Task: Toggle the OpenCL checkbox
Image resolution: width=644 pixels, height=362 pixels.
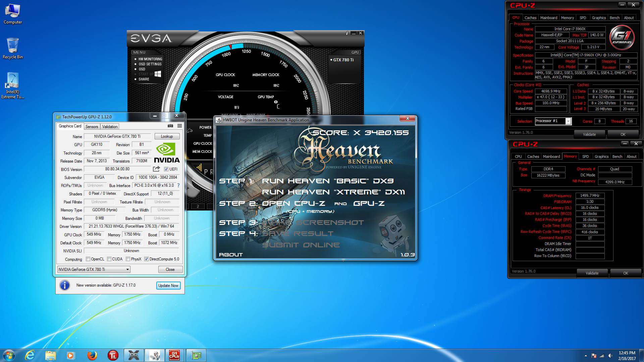Action: tap(88, 259)
